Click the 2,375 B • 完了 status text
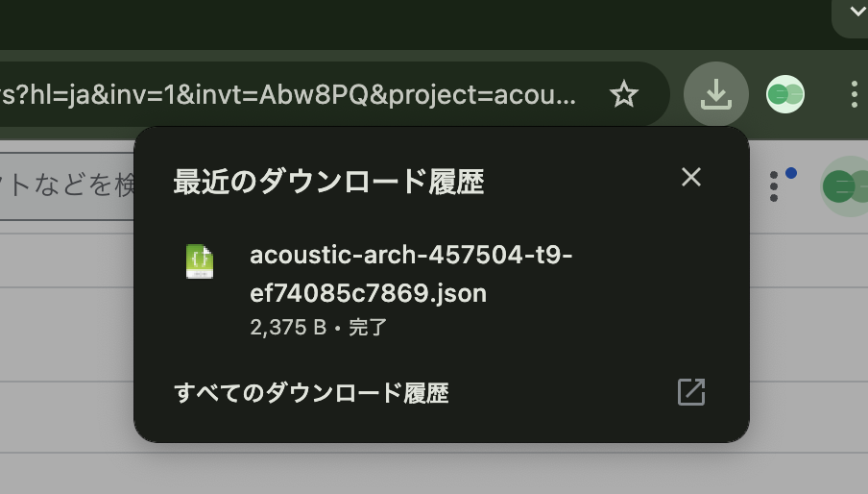This screenshot has width=868, height=494. [x=319, y=328]
